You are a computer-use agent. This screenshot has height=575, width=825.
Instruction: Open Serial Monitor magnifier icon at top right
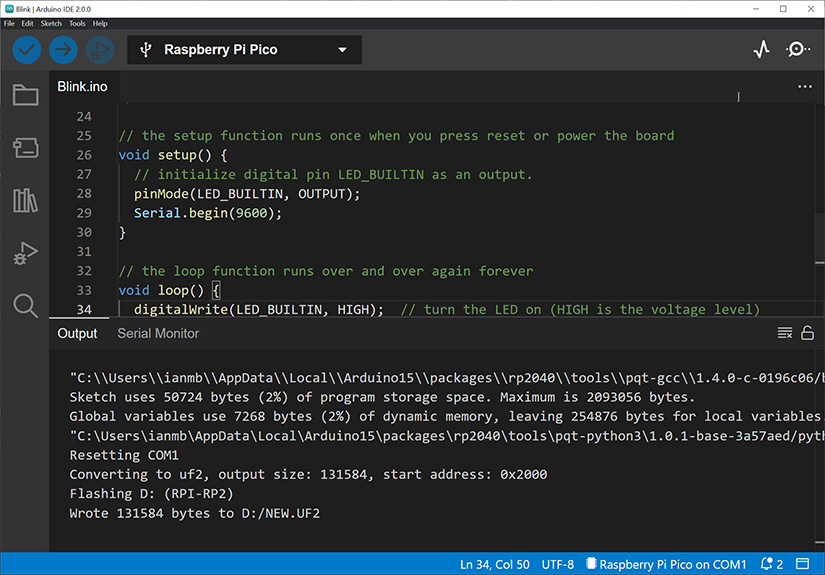tap(798, 49)
